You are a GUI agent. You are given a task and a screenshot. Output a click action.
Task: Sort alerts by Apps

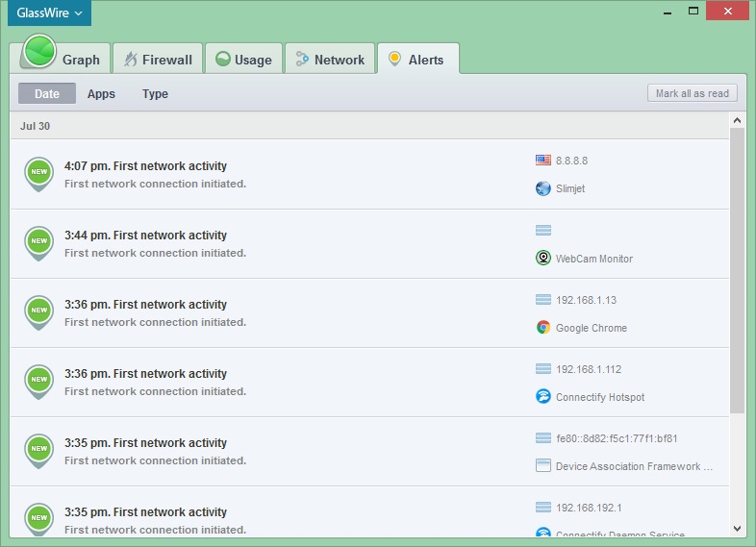pos(101,93)
